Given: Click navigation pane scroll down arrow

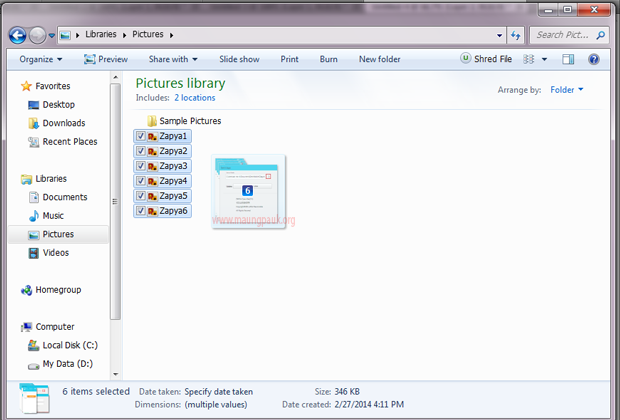Looking at the screenshot, I should 115,374.
